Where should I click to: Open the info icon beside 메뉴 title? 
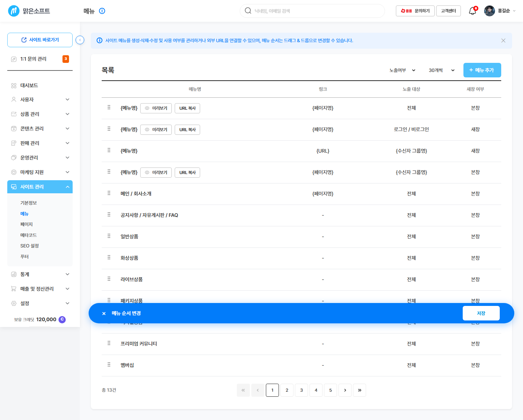[x=102, y=11]
